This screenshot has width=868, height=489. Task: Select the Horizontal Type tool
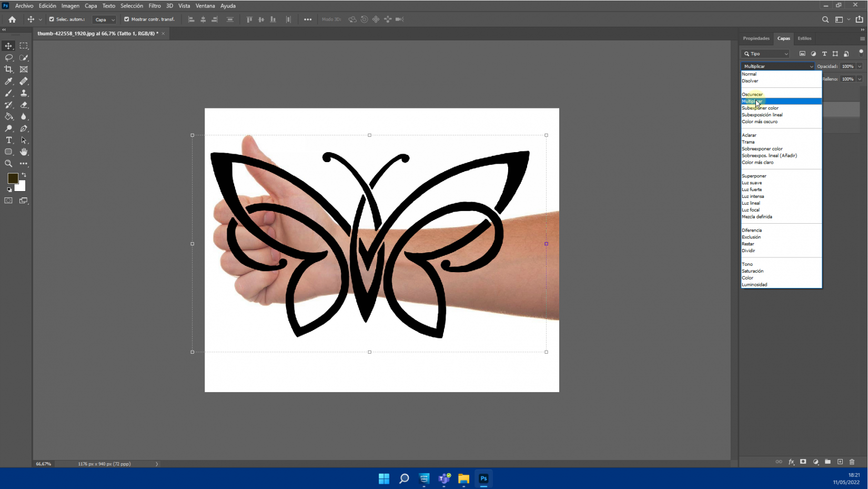[9, 140]
